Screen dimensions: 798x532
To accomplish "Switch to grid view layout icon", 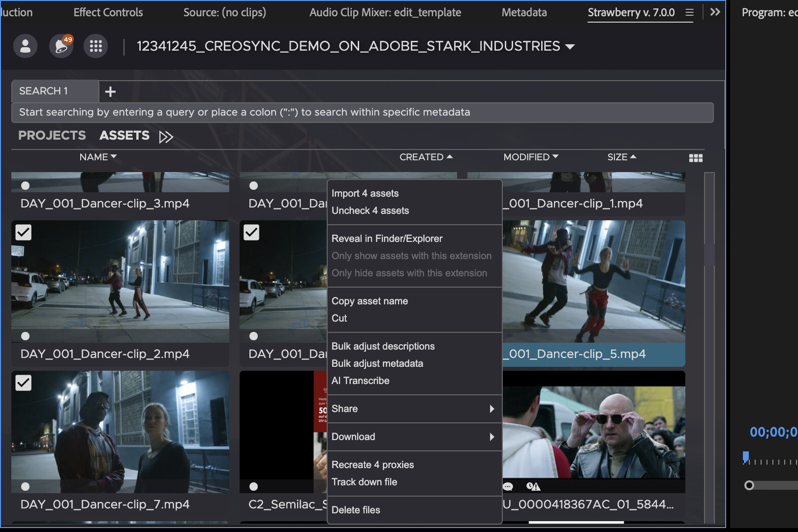I will coord(696,158).
